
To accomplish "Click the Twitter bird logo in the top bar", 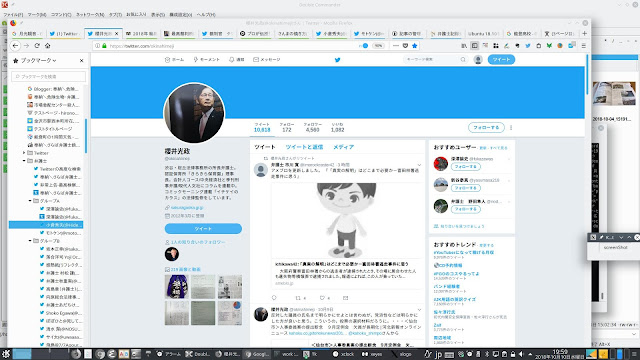I will pyautogui.click(x=338, y=60).
